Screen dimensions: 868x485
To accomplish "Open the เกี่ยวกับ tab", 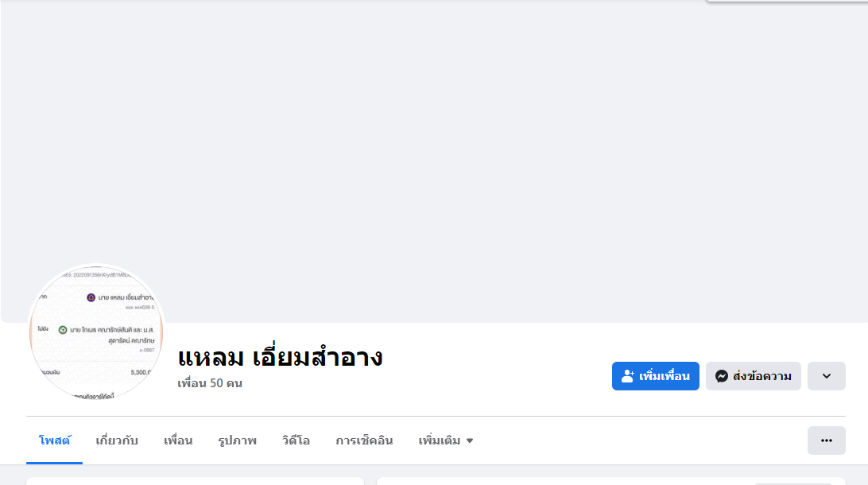I will click(117, 440).
